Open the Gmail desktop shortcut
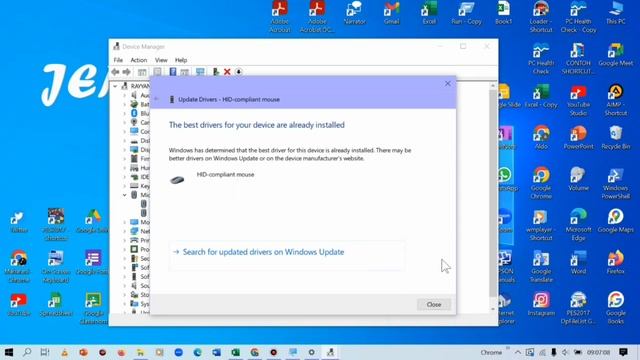Image resolution: width=640 pixels, height=360 pixels. point(391,13)
